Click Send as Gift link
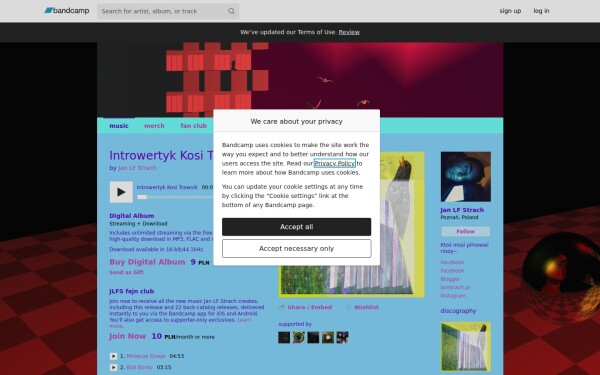The width and height of the screenshot is (600, 375). tap(126, 272)
